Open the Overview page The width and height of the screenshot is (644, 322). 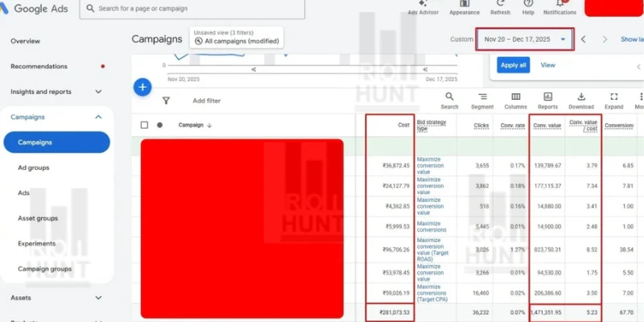click(26, 41)
